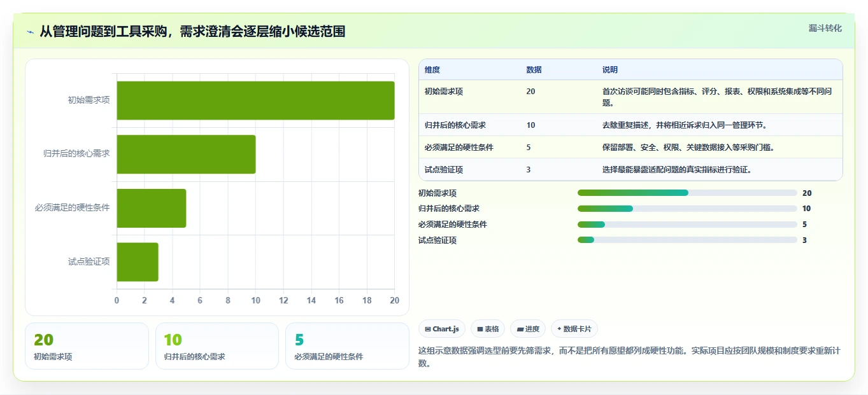Screen dimensions: 868x395
Task: Click the 必须满足的硬性条件 progress bar
Action: [687, 225]
